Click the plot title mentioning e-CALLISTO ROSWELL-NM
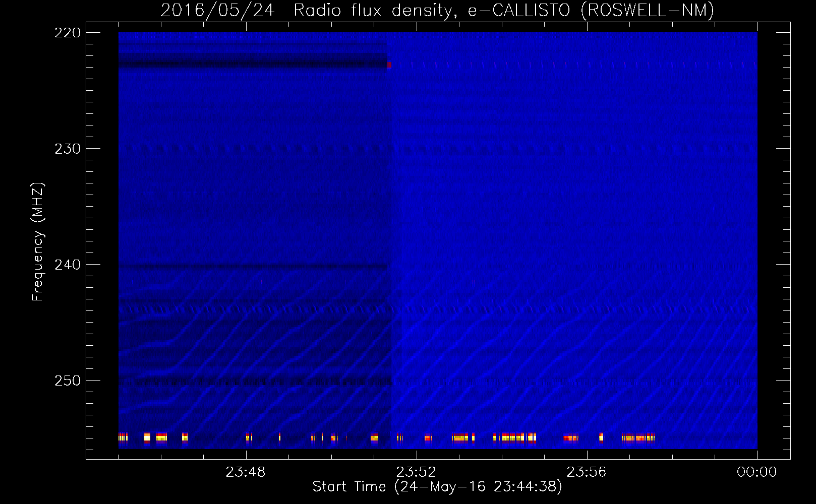Image resolution: width=816 pixels, height=504 pixels. pyautogui.click(x=437, y=10)
